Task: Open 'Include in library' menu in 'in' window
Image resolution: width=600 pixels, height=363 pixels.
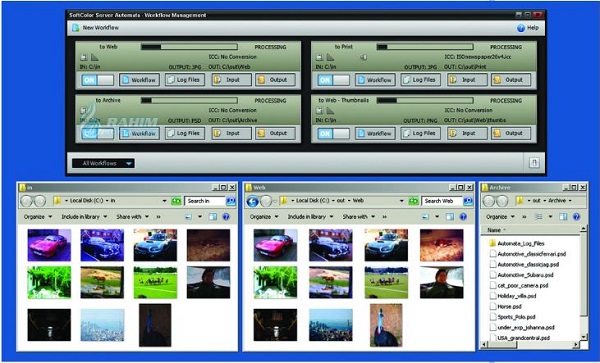Action: tap(83, 217)
